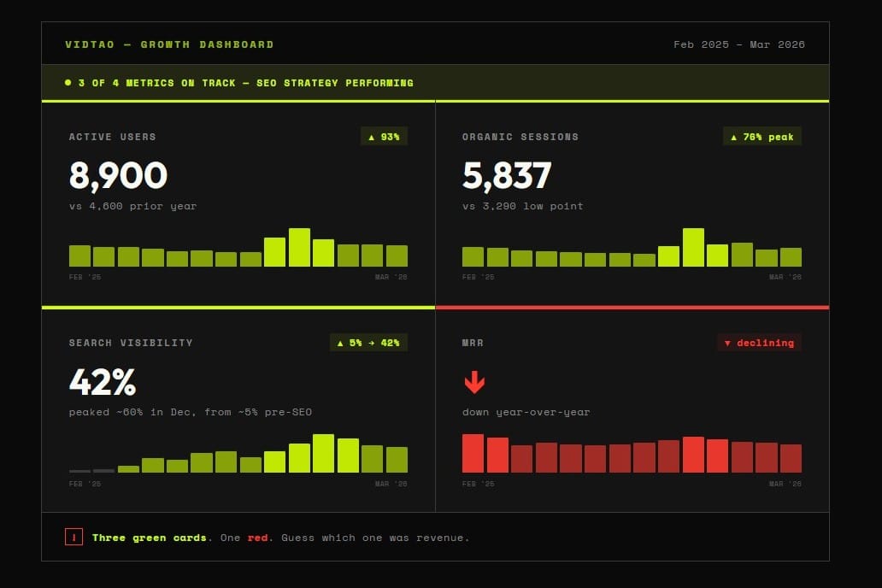The width and height of the screenshot is (882, 588).
Task: Click the tallest bar in Active Users chart
Action: point(299,247)
